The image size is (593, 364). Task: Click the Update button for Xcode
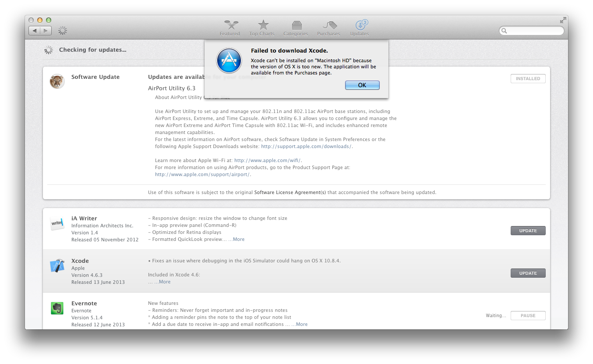[528, 273]
